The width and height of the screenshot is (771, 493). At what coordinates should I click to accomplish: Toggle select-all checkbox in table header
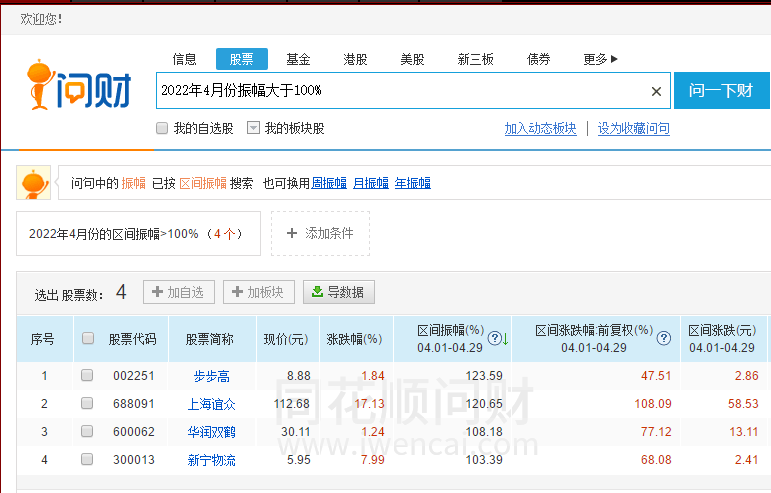[88, 338]
